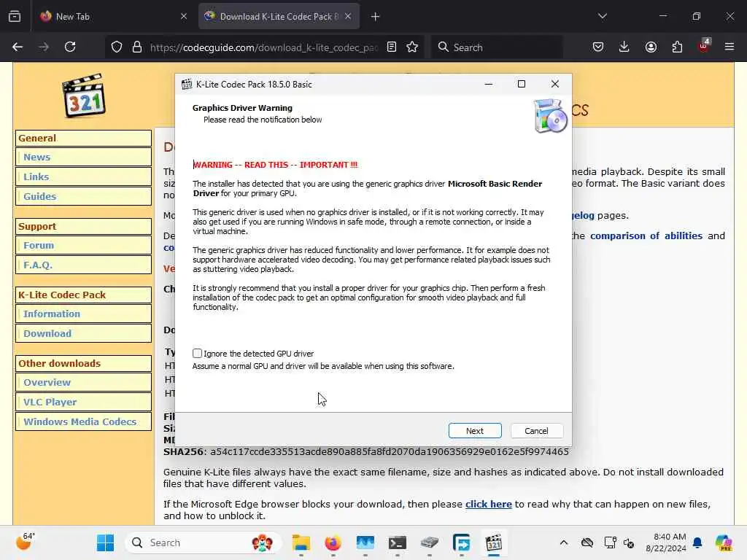The width and height of the screenshot is (747, 560).
Task: Show hidden system tray icons
Action: (564, 542)
